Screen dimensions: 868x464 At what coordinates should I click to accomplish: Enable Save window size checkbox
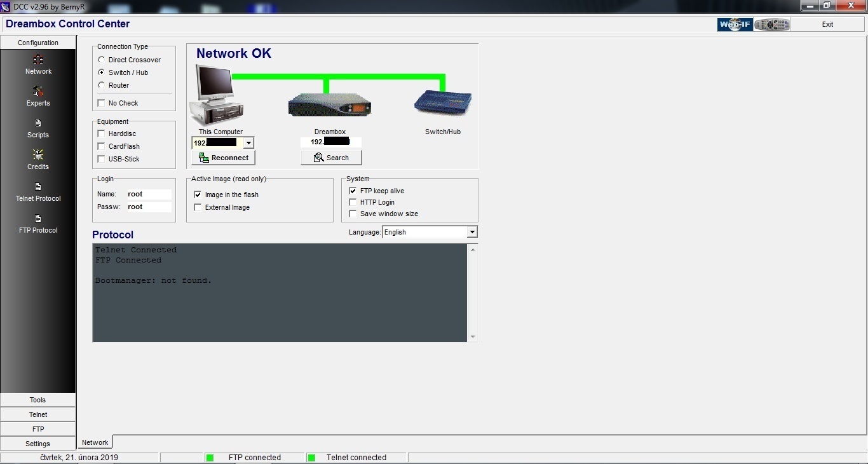(353, 214)
